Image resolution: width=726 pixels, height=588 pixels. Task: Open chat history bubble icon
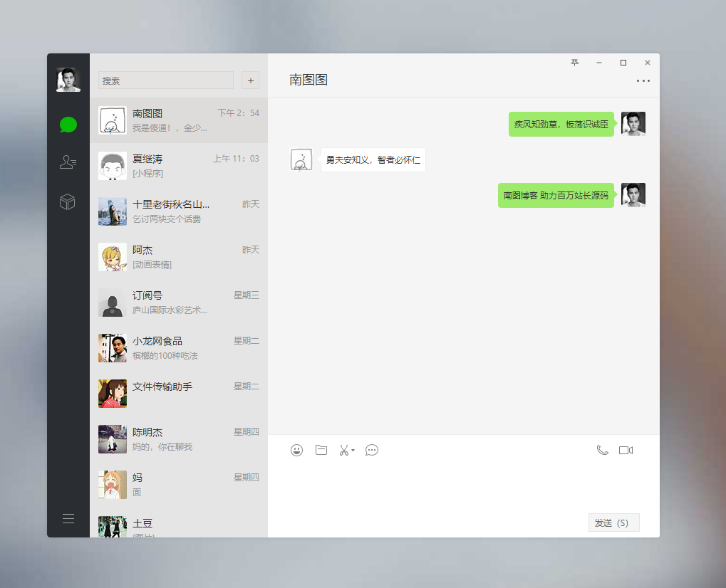pyautogui.click(x=372, y=450)
